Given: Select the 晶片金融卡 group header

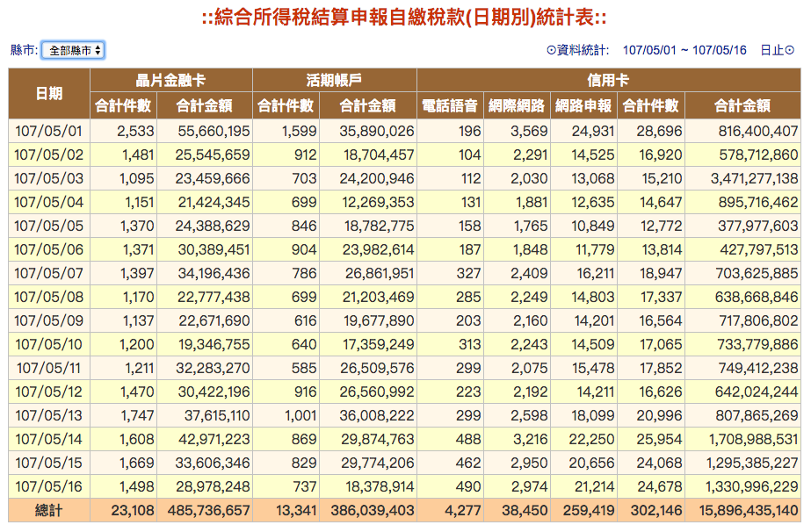Looking at the screenshot, I should point(170,81).
